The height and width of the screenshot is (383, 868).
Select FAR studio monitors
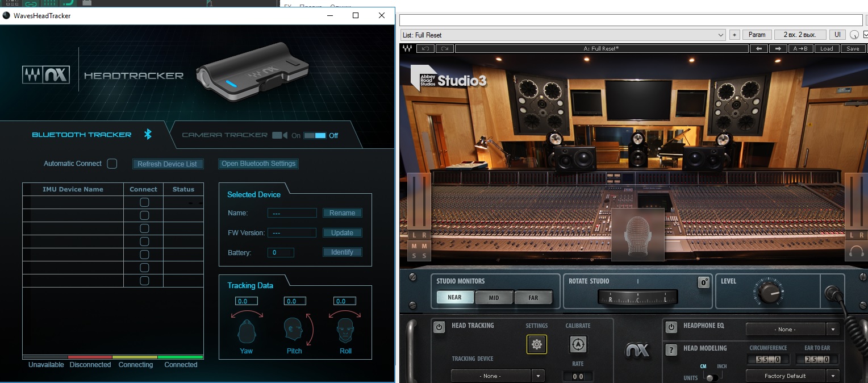(533, 297)
